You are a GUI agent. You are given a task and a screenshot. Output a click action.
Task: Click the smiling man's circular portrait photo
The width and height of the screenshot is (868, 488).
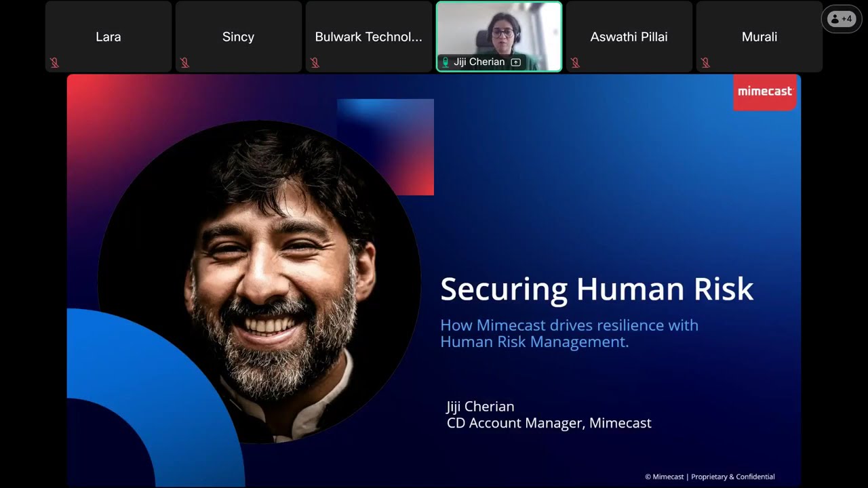(x=259, y=282)
